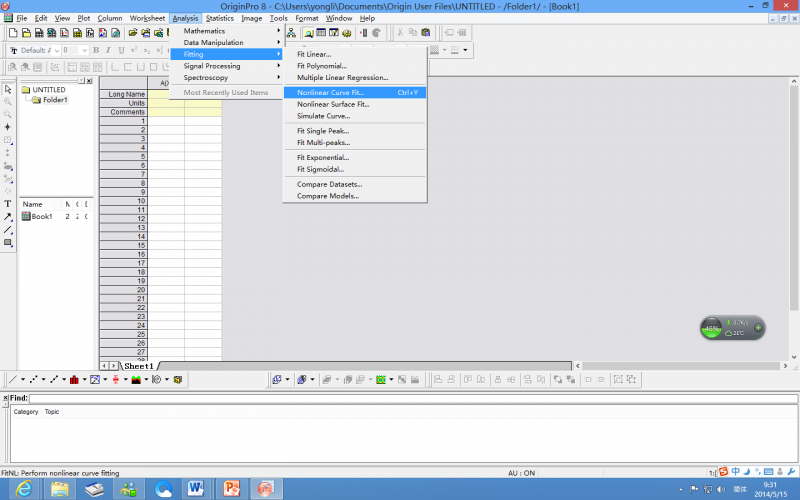Select the Arrow drawing tool
Image resolution: width=800 pixels, height=500 pixels.
(x=8, y=217)
